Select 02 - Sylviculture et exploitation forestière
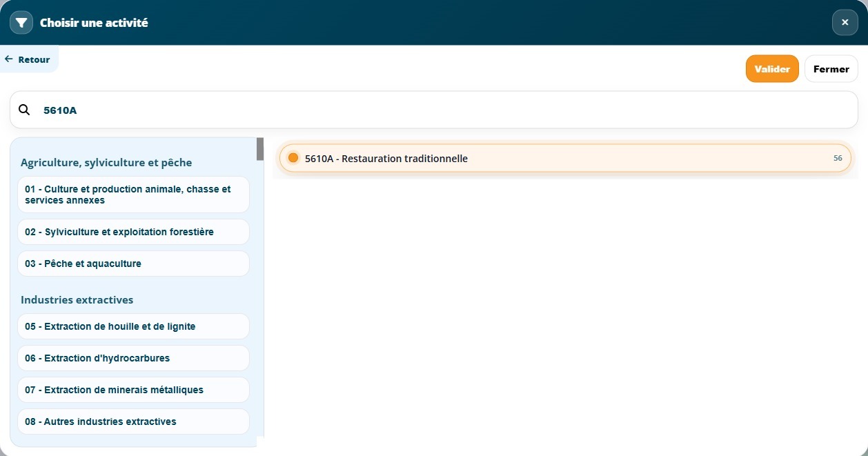This screenshot has width=868, height=456. [x=133, y=232]
